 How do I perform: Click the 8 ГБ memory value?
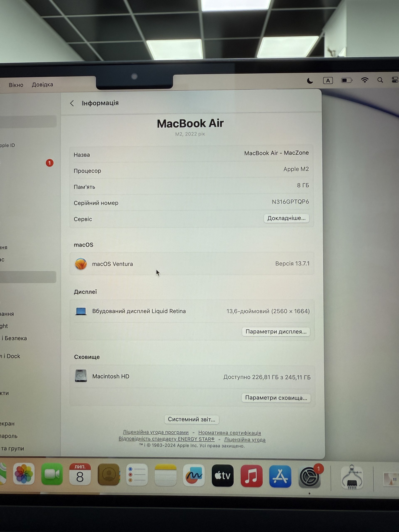coord(303,185)
